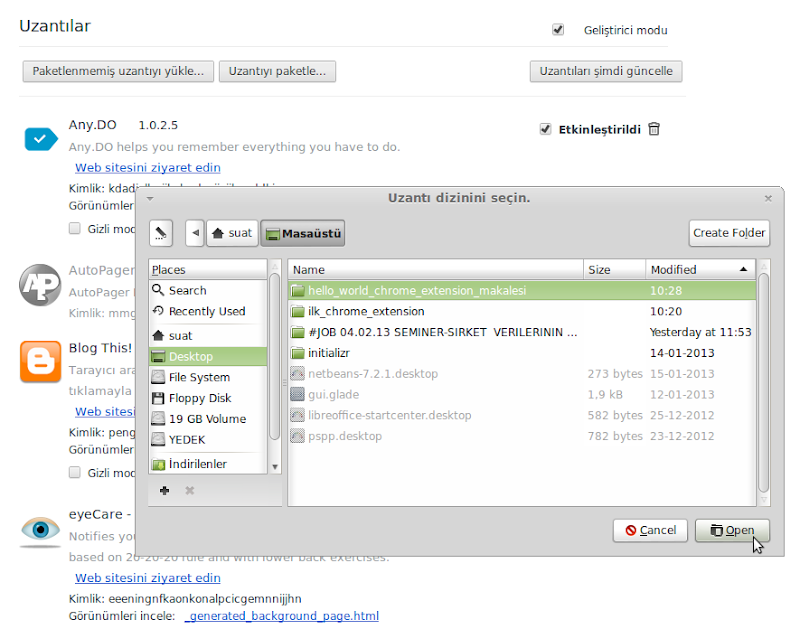Image resolution: width=800 pixels, height=629 pixels.
Task: Click the Blog This! Blogger icon
Action: tap(40, 361)
